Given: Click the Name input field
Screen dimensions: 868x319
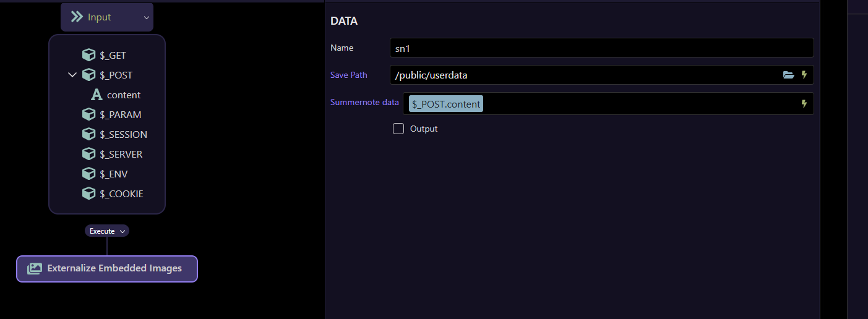Looking at the screenshot, I should (601, 48).
